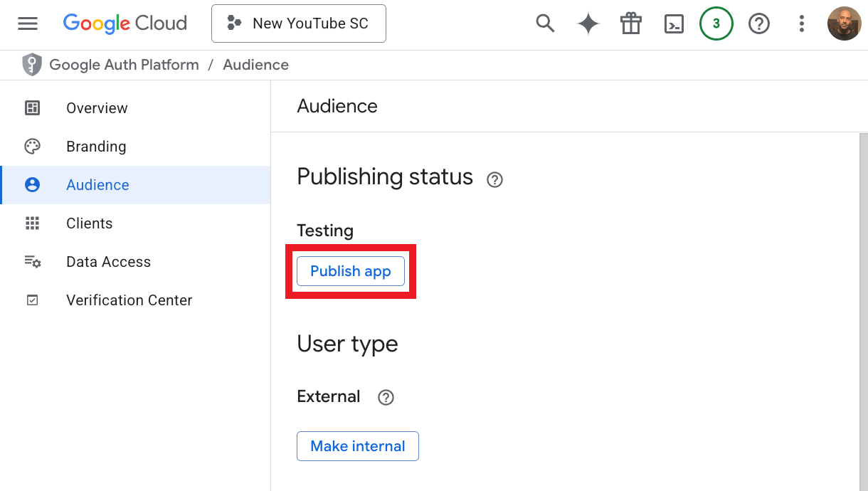This screenshot has height=491, width=868.
Task: Go to Overview in the sidebar
Action: 97,108
